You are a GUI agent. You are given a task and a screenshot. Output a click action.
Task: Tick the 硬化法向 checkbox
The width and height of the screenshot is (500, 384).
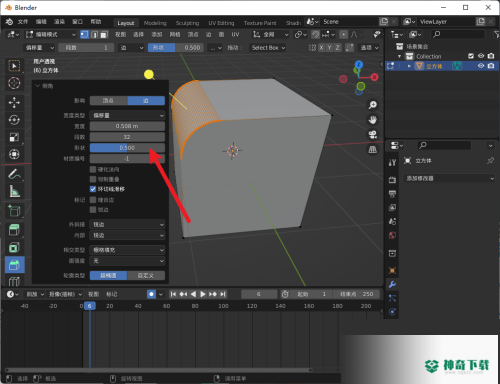pyautogui.click(x=93, y=169)
